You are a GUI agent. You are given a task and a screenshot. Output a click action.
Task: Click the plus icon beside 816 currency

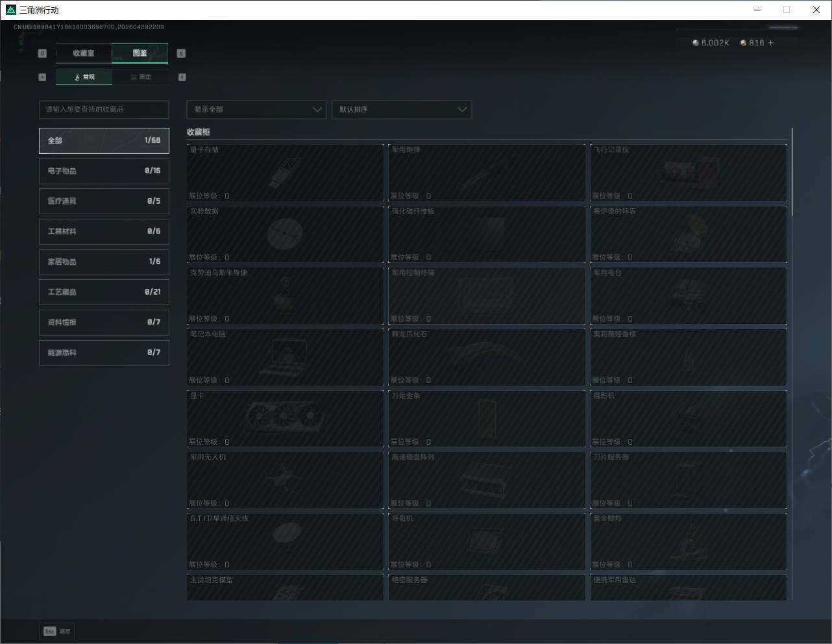tap(771, 43)
